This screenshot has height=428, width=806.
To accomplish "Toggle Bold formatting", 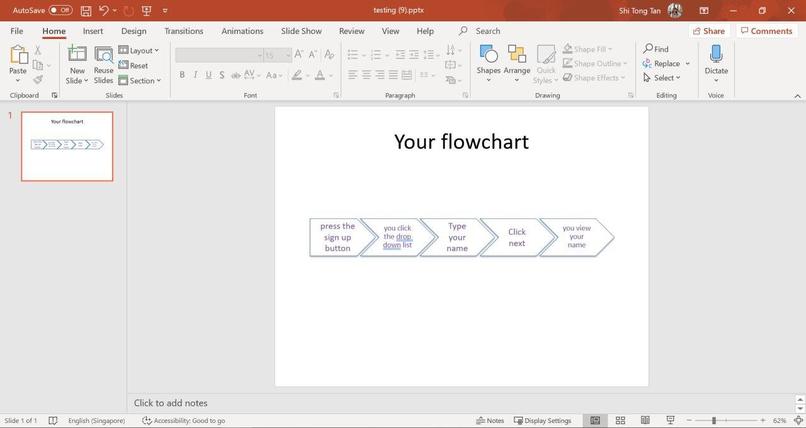I will 182,75.
